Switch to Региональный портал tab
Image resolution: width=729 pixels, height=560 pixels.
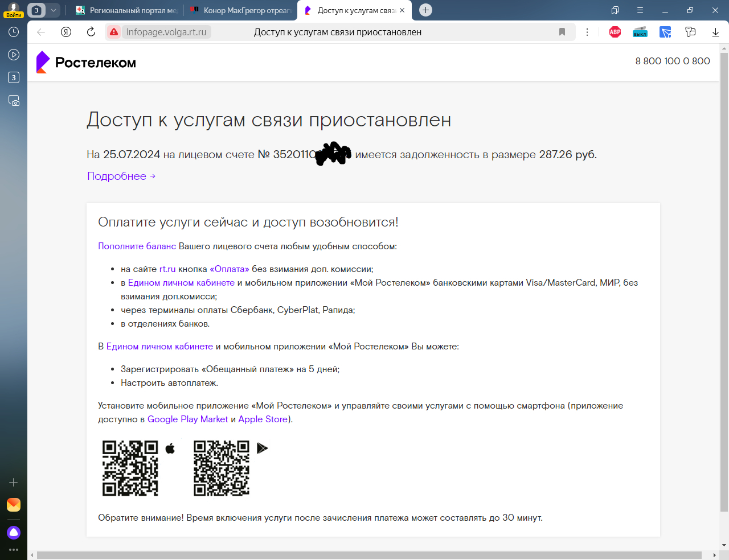[126, 10]
